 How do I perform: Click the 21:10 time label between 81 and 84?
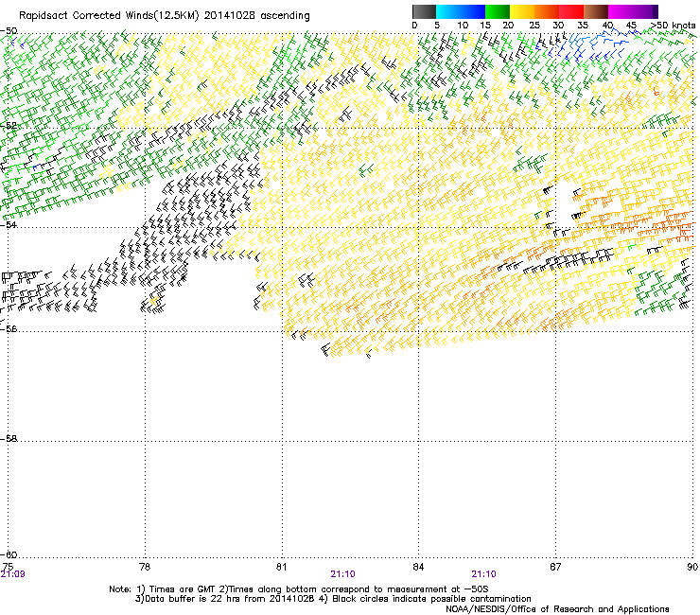(x=342, y=574)
